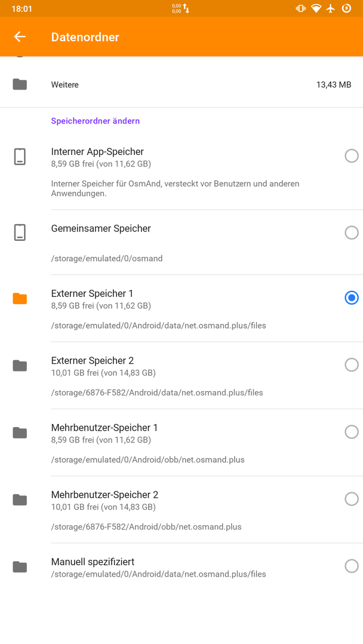363x644 pixels.
Task: Click the folder icon beside Weitere
Action: (x=20, y=85)
